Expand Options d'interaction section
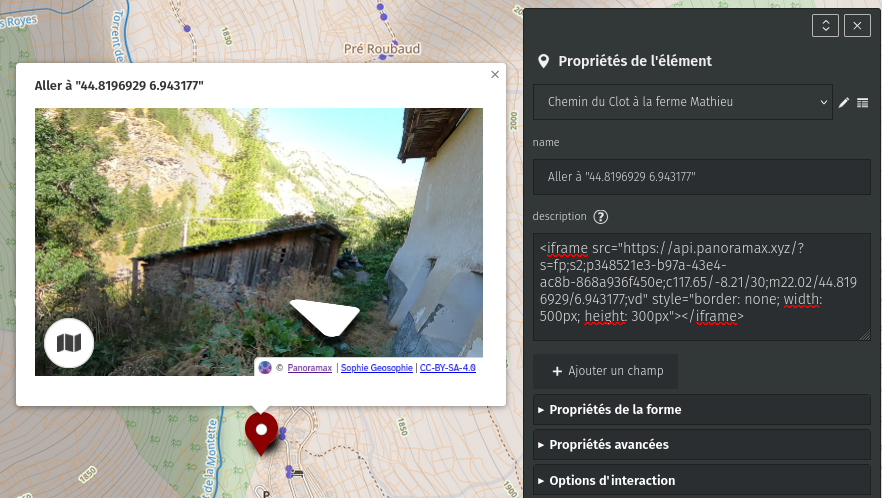The image size is (882, 498). click(701, 481)
